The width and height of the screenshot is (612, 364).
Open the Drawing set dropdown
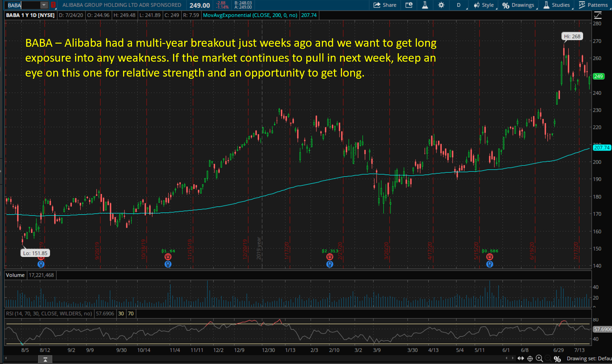point(589,359)
